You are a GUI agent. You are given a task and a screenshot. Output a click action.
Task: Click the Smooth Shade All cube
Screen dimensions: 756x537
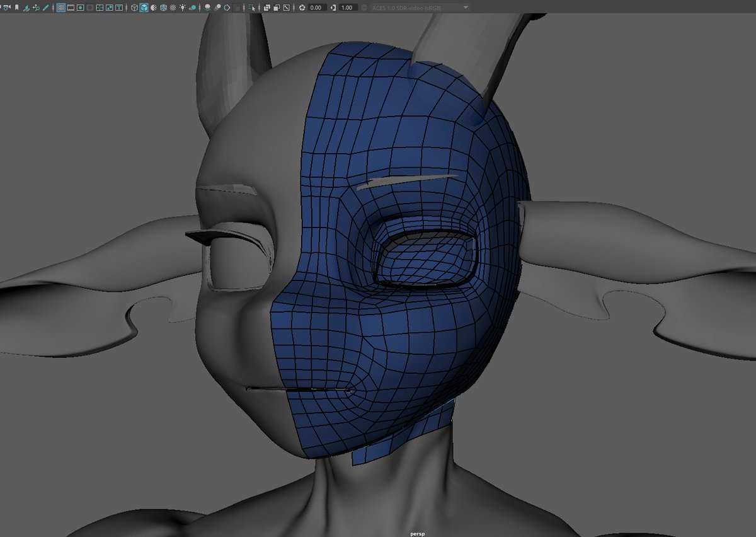144,8
